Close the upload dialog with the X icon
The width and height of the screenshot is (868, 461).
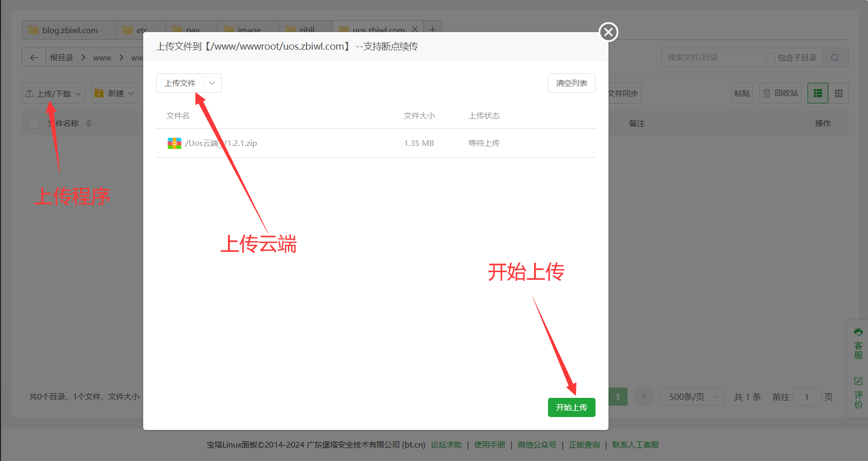(608, 32)
